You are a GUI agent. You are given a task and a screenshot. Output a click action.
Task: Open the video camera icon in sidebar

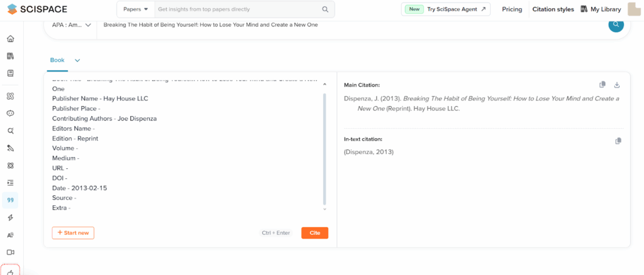(x=11, y=252)
